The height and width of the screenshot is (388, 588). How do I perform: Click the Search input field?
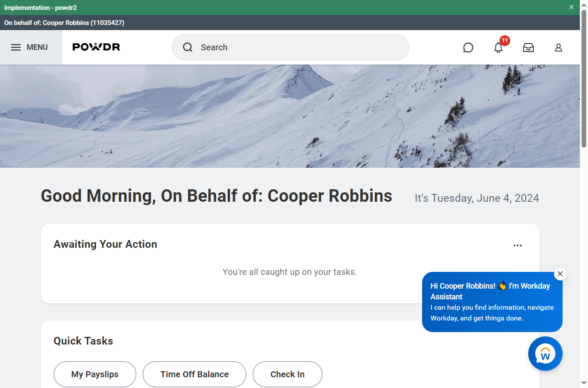click(291, 47)
